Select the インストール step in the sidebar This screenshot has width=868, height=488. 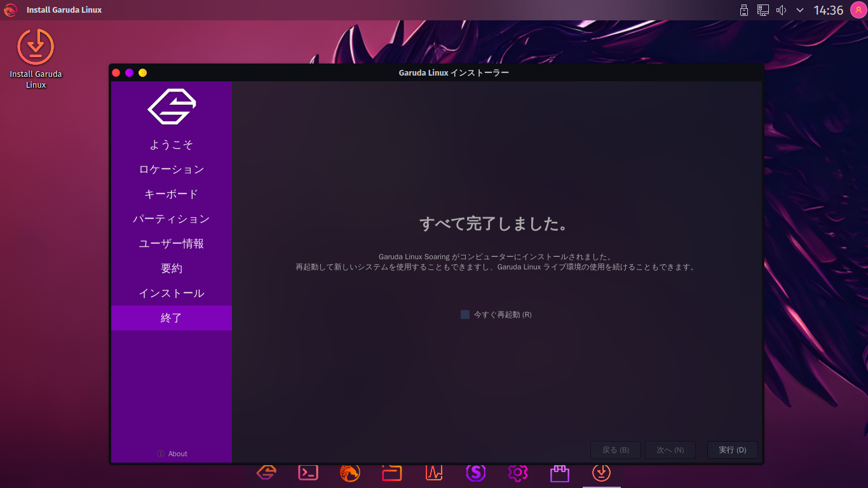click(172, 294)
